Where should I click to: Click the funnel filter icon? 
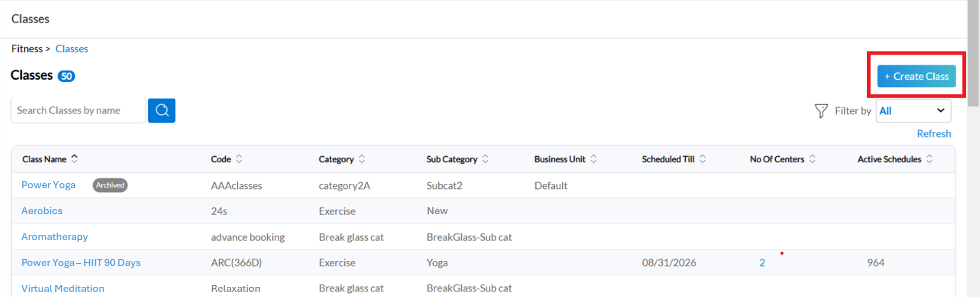[x=821, y=111]
